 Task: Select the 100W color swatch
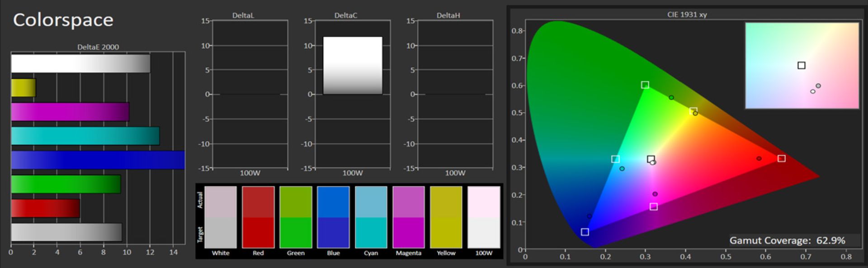[484, 217]
